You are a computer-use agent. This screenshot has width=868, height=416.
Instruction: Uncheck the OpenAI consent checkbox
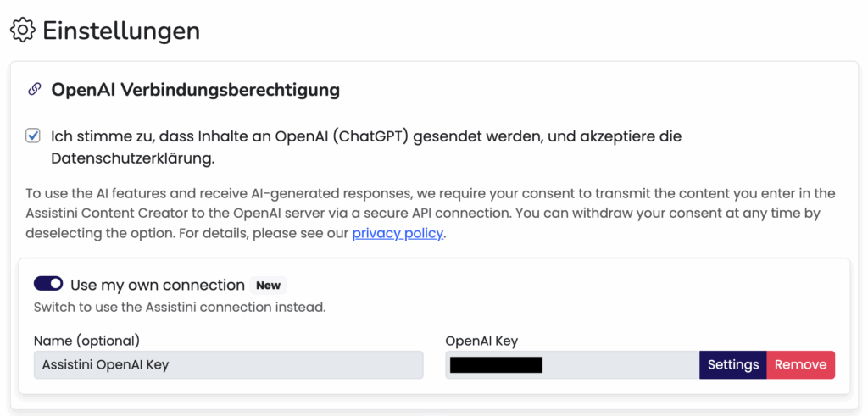(33, 136)
